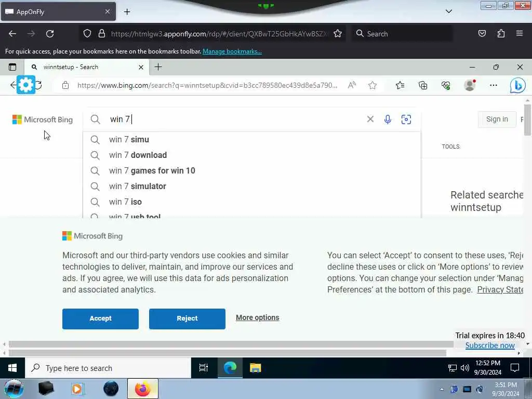Open the Windows 10 Start button
Viewport: 532px width, 399px height.
pyautogui.click(x=12, y=368)
